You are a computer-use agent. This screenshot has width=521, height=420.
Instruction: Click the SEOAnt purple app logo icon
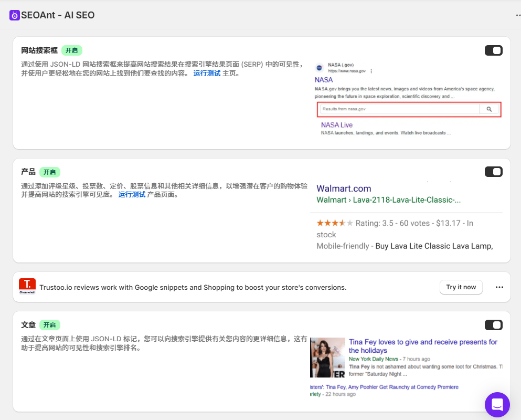tap(14, 15)
